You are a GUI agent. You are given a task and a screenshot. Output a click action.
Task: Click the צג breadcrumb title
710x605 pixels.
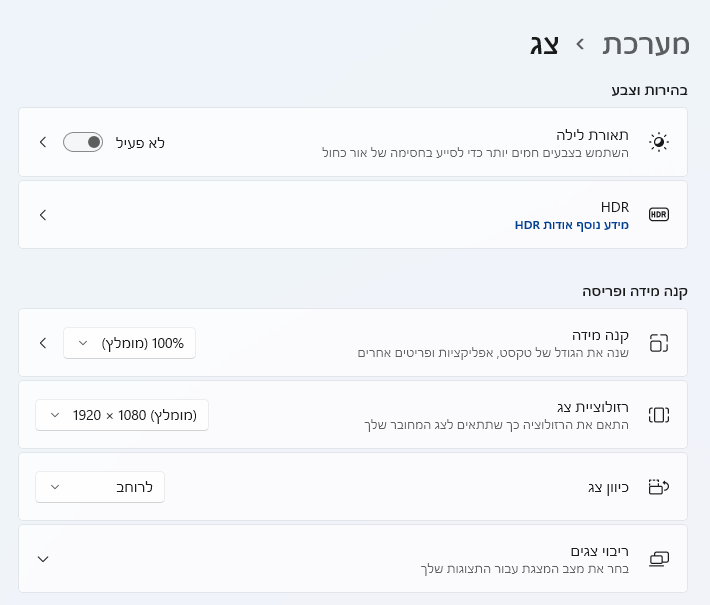click(x=544, y=44)
